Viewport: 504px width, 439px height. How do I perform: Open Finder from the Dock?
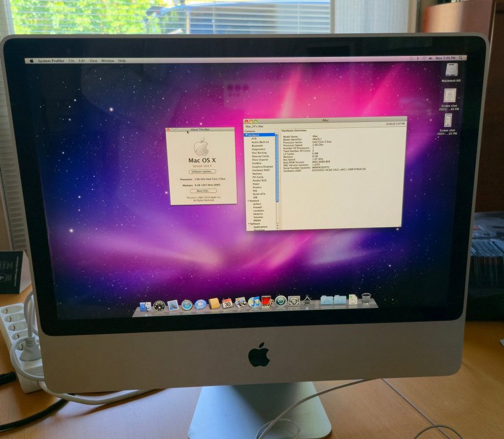coord(145,306)
